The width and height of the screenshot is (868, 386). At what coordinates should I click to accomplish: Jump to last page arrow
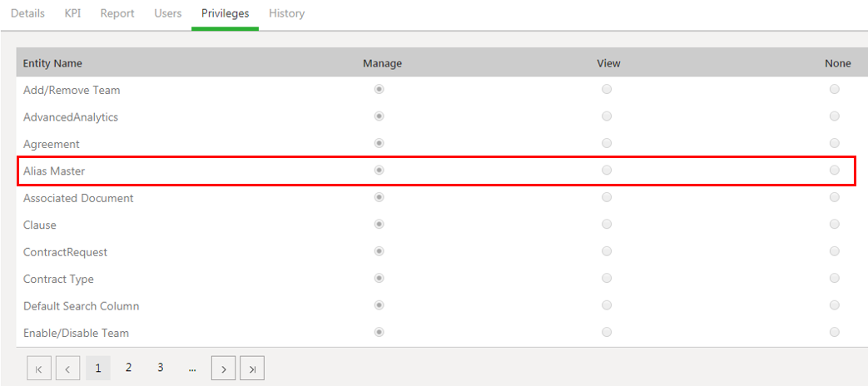[252, 368]
